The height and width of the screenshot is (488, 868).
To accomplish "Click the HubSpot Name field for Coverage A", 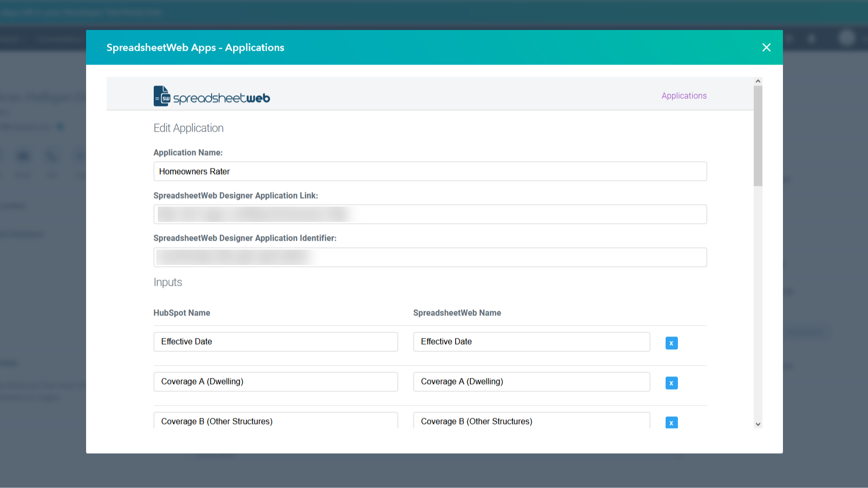I will coord(276,381).
